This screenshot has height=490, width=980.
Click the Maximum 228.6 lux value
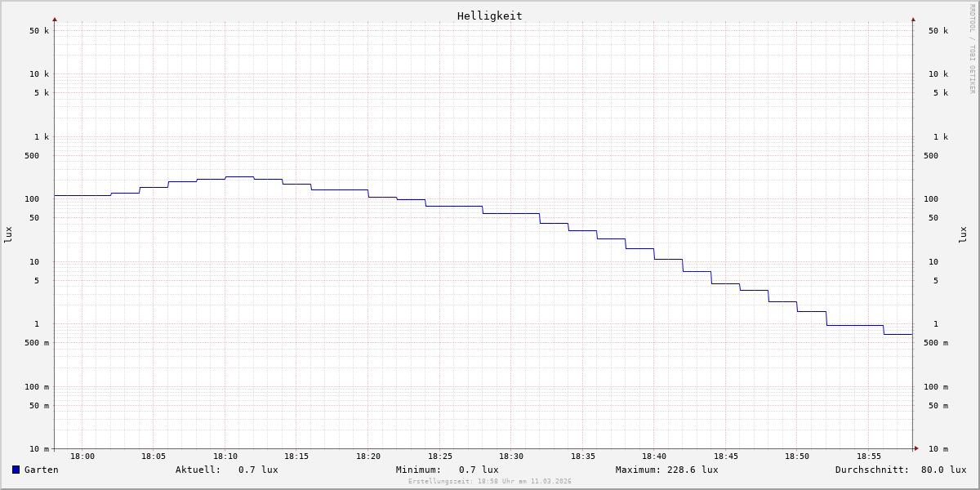click(693, 470)
